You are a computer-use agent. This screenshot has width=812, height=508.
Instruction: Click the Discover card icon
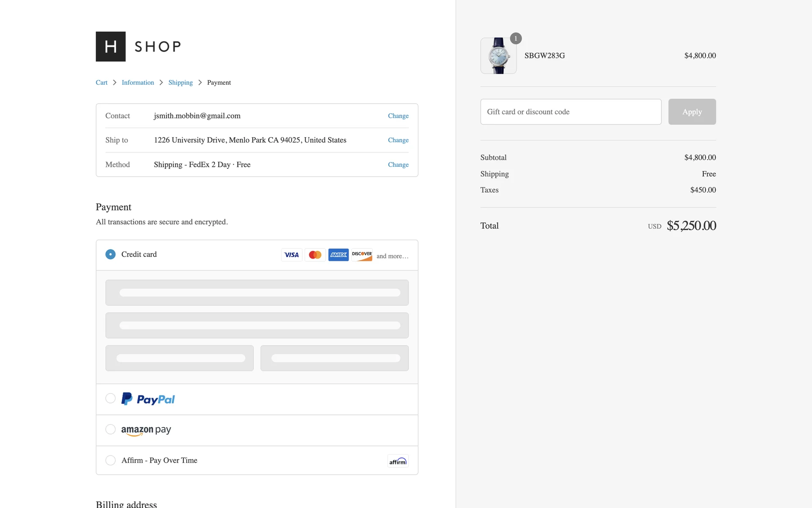coord(362,255)
